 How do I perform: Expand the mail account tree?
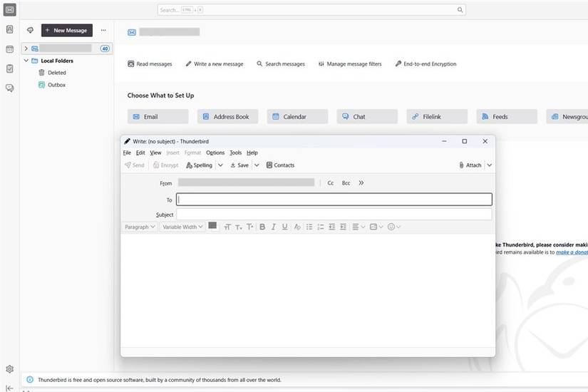26,48
